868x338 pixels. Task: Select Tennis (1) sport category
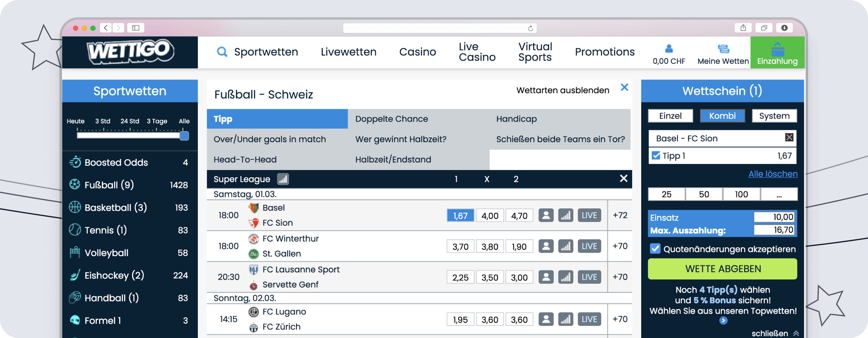(x=130, y=230)
